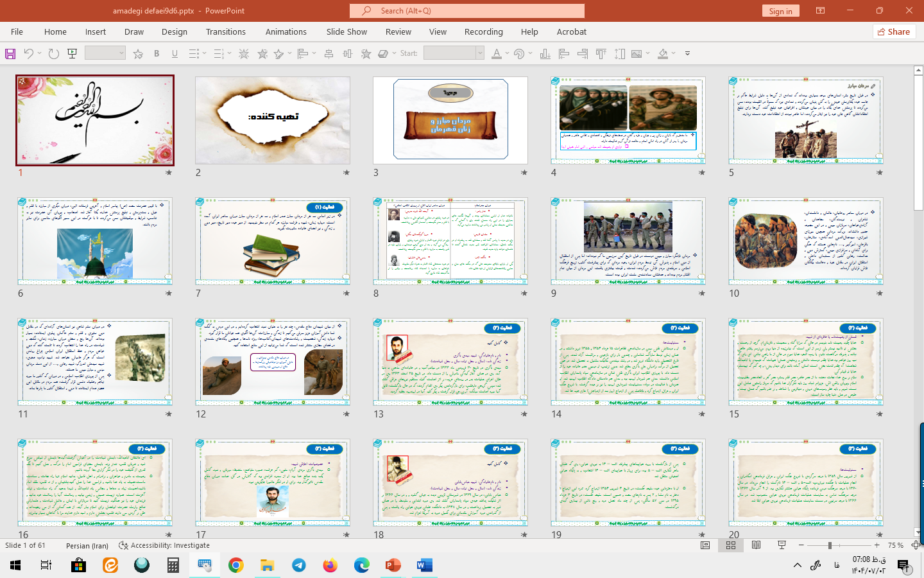Image resolution: width=924 pixels, height=578 pixels.
Task: Click the Save icon in quick access toolbar
Action: (10, 54)
